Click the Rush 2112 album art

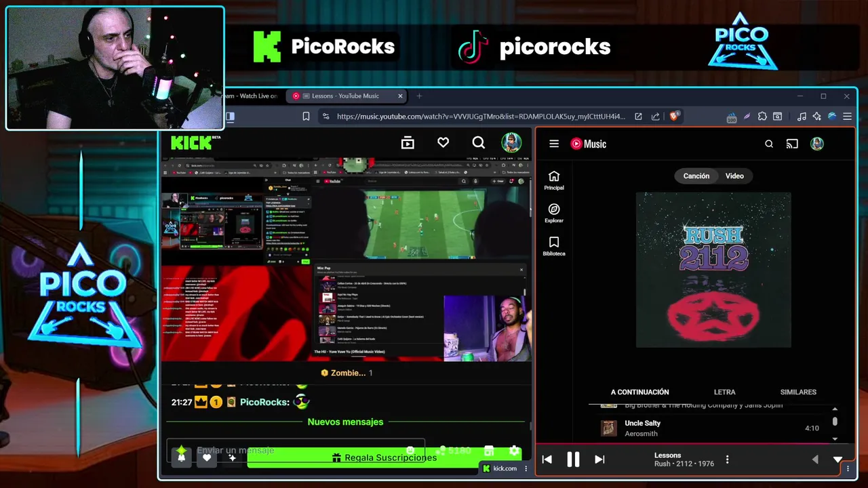[x=713, y=270]
